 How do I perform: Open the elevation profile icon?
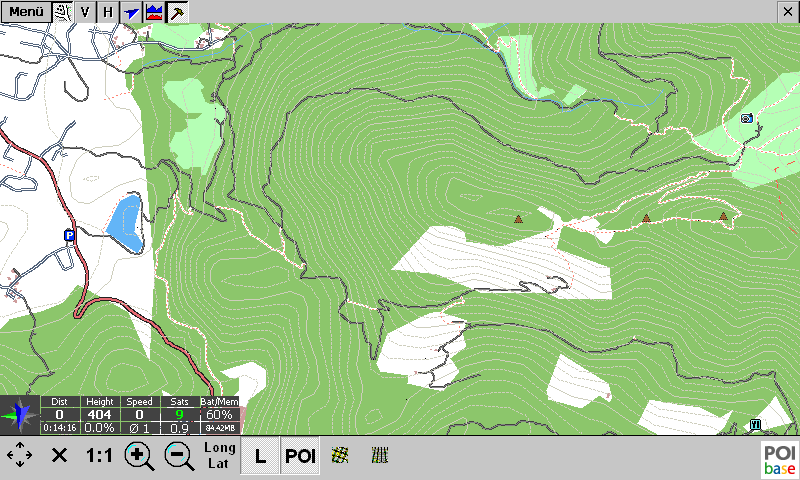click(154, 12)
